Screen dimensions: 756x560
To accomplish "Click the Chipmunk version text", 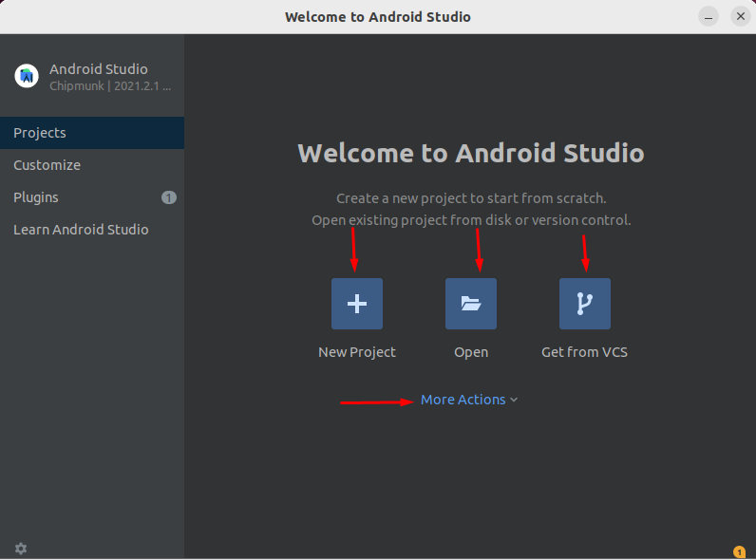I will click(x=110, y=86).
